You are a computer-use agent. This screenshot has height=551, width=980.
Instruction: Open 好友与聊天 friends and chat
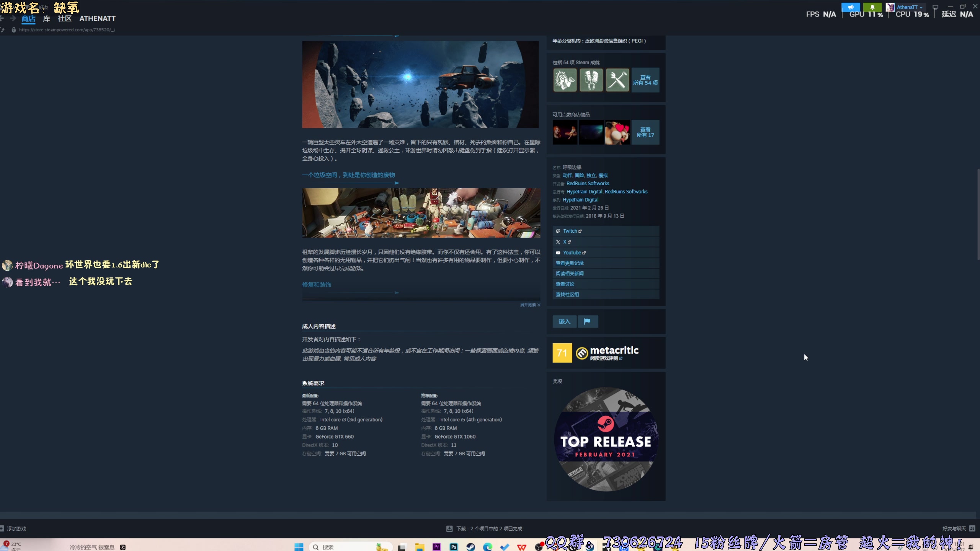[959, 528]
